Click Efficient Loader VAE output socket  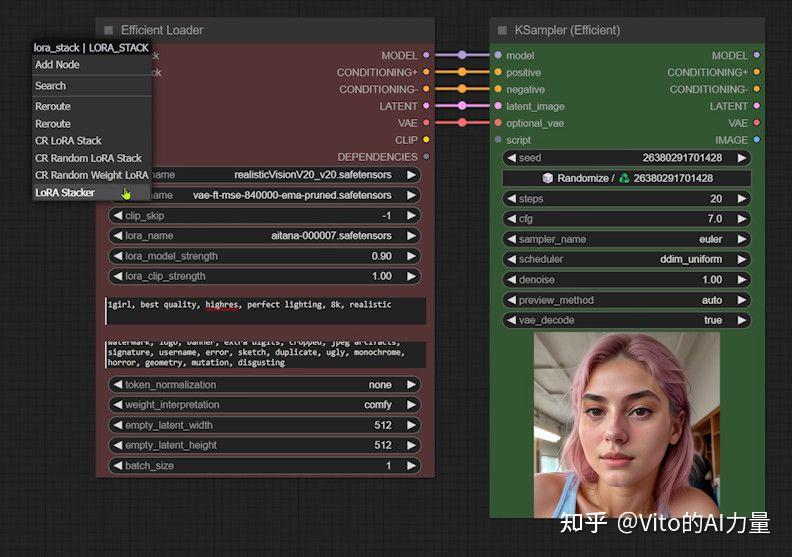pyautogui.click(x=426, y=123)
